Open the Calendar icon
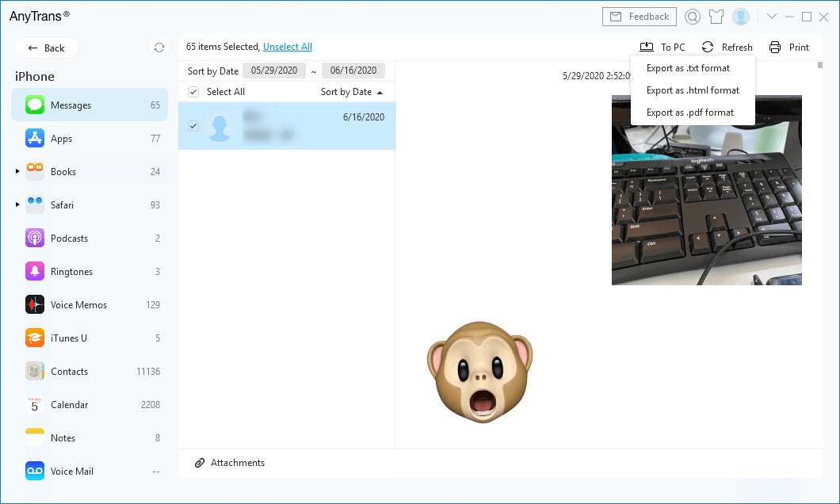The image size is (840, 504). pos(35,404)
